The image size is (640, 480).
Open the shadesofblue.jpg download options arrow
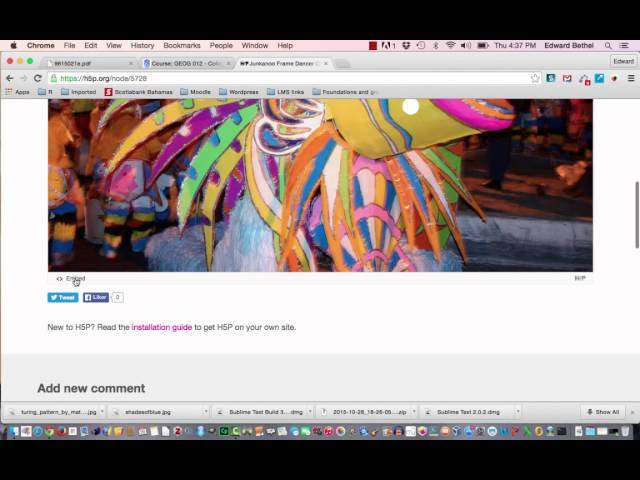206,412
